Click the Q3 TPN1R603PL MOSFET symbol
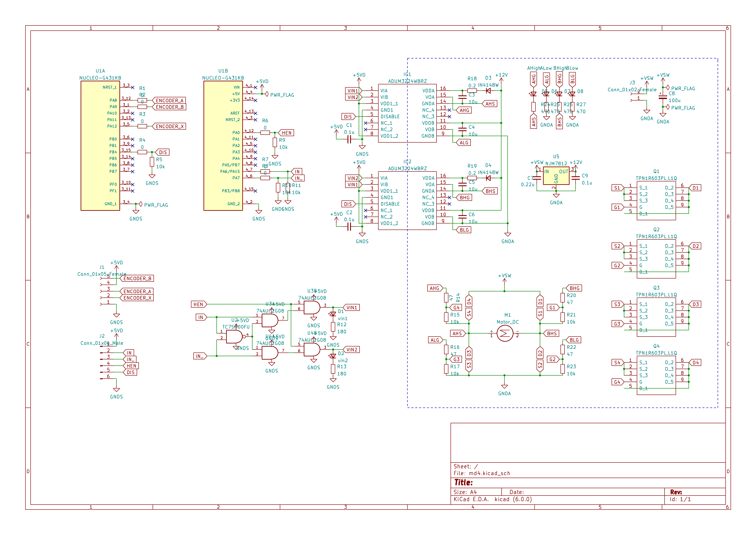 click(656, 317)
